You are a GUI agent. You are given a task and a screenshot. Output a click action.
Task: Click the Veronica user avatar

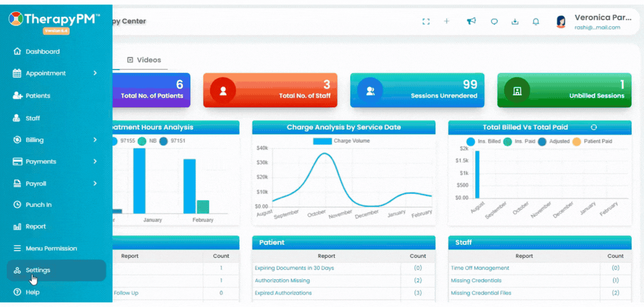(x=560, y=22)
